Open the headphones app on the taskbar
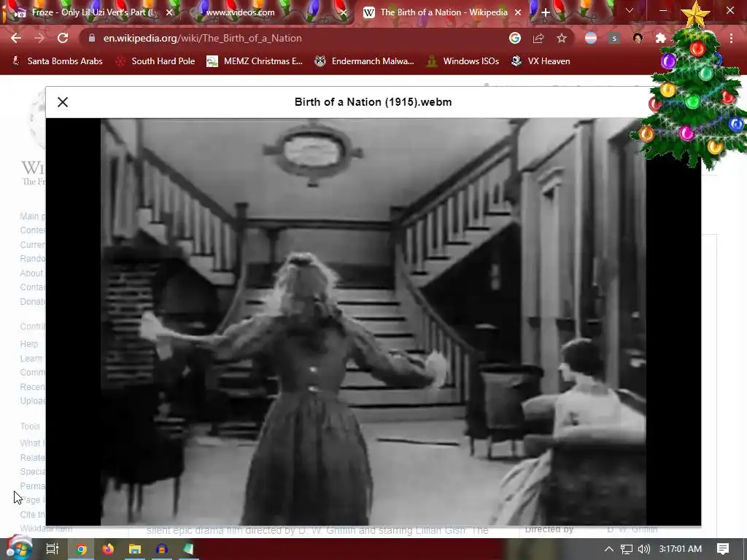This screenshot has width=747, height=560. 161,549
